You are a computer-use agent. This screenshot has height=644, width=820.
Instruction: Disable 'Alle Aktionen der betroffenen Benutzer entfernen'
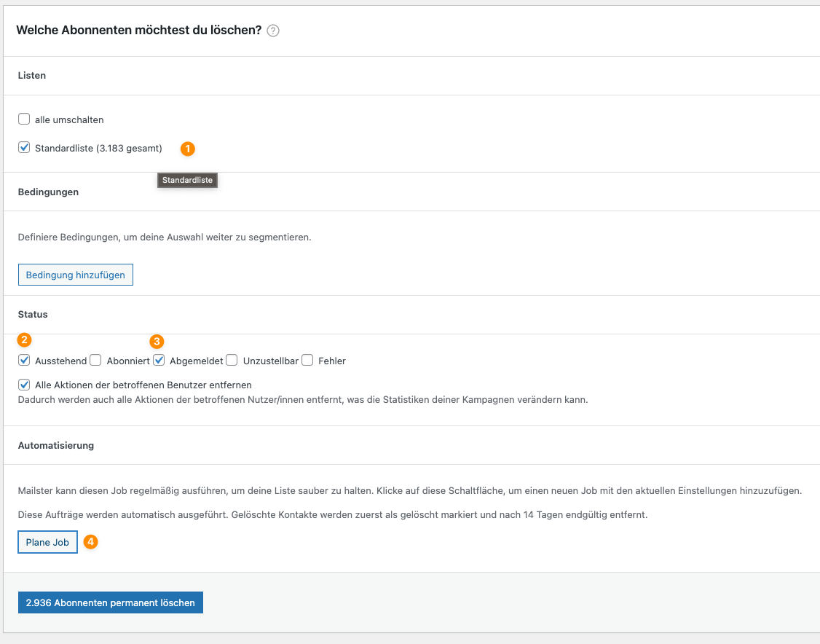24,385
